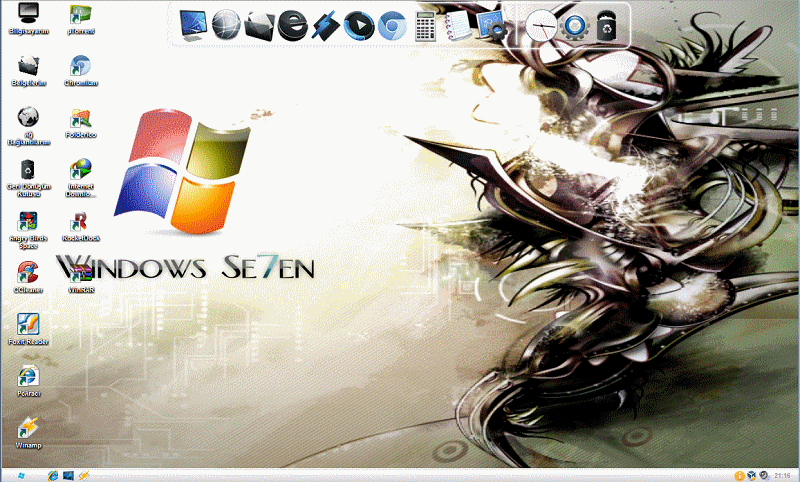Open the PcAracı desktop shortcut
The image size is (800, 482).
tap(29, 382)
